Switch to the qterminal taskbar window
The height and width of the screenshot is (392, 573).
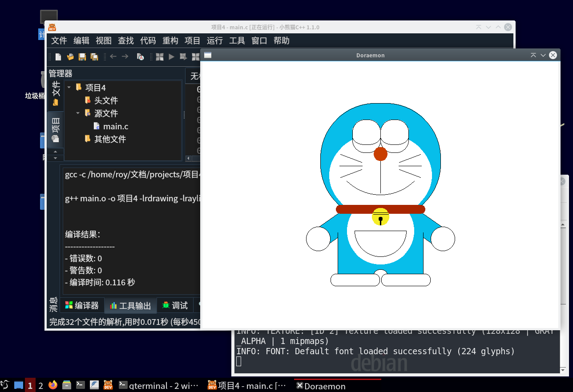pyautogui.click(x=159, y=385)
